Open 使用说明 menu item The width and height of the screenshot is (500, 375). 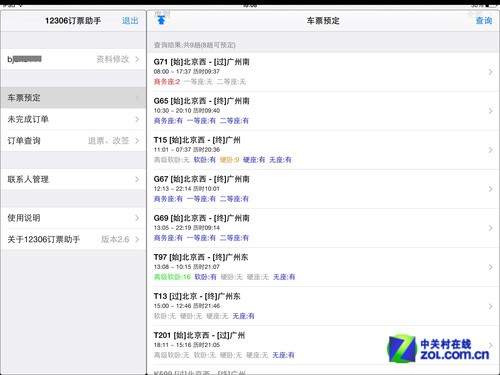point(73,218)
